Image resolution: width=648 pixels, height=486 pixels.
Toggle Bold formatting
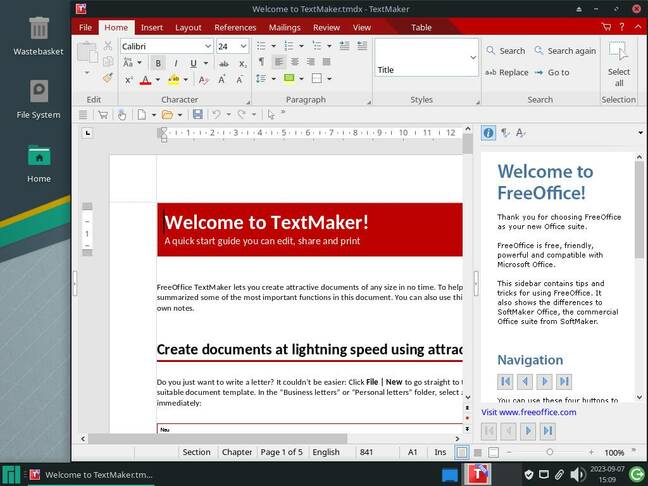[x=158, y=63]
